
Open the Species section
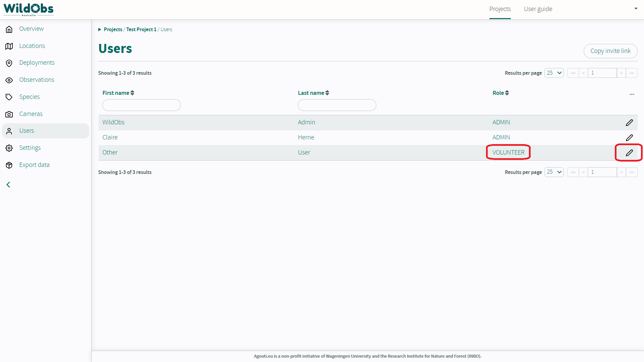click(x=30, y=97)
